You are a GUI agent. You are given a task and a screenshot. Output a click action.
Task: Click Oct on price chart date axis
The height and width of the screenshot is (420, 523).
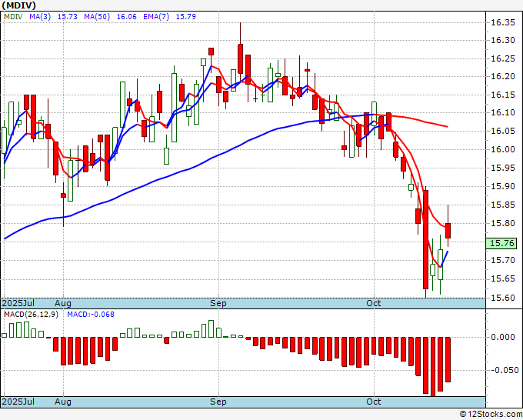pos(374,303)
